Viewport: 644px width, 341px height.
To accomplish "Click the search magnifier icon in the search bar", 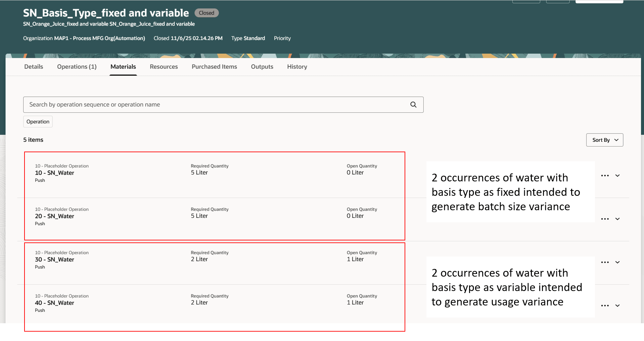I will 413,105.
